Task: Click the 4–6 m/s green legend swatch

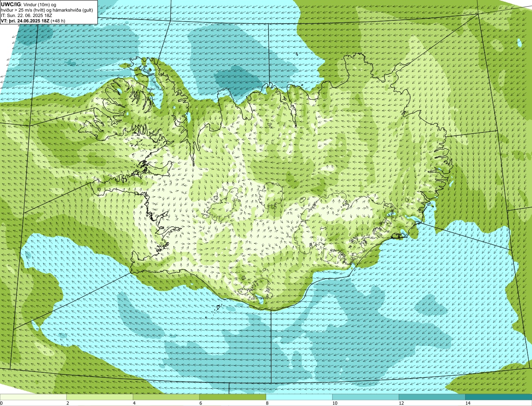Action: point(166,397)
